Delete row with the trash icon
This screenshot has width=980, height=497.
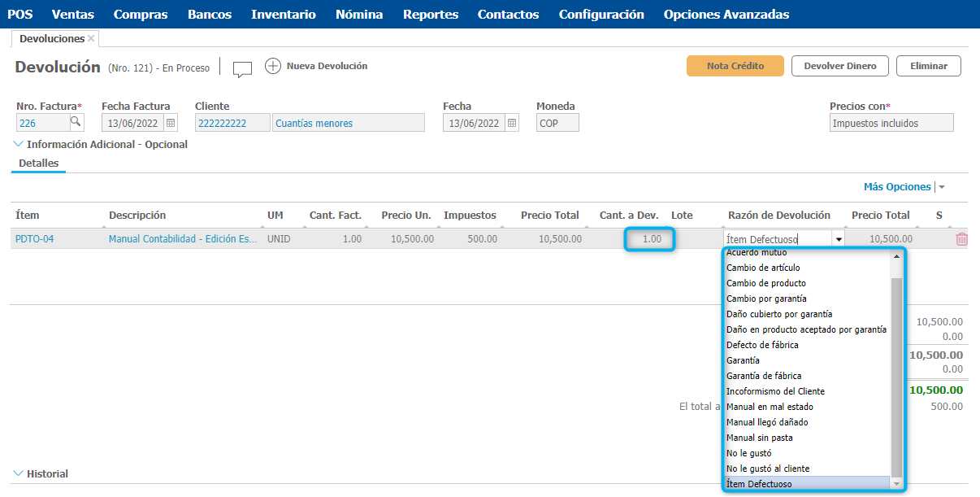962,239
